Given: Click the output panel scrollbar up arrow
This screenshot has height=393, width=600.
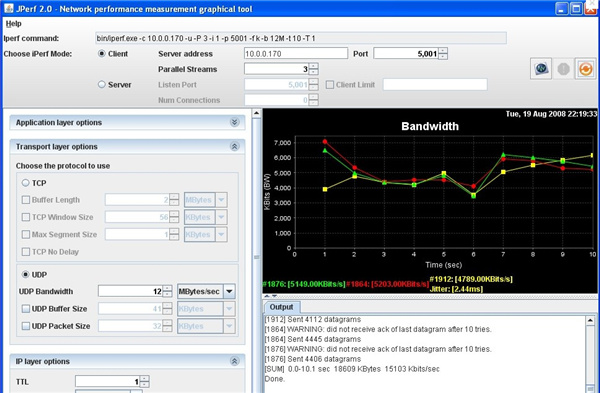Looking at the screenshot, I should coord(590,320).
